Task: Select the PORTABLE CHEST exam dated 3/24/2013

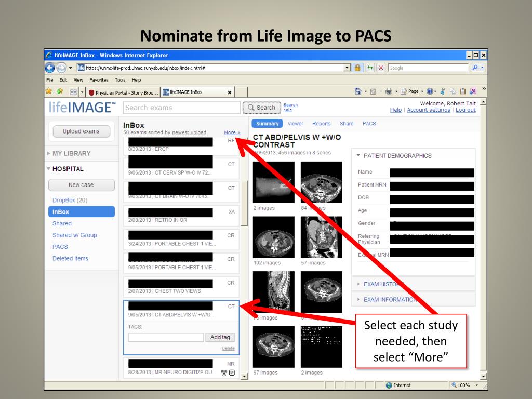Action: (x=181, y=240)
